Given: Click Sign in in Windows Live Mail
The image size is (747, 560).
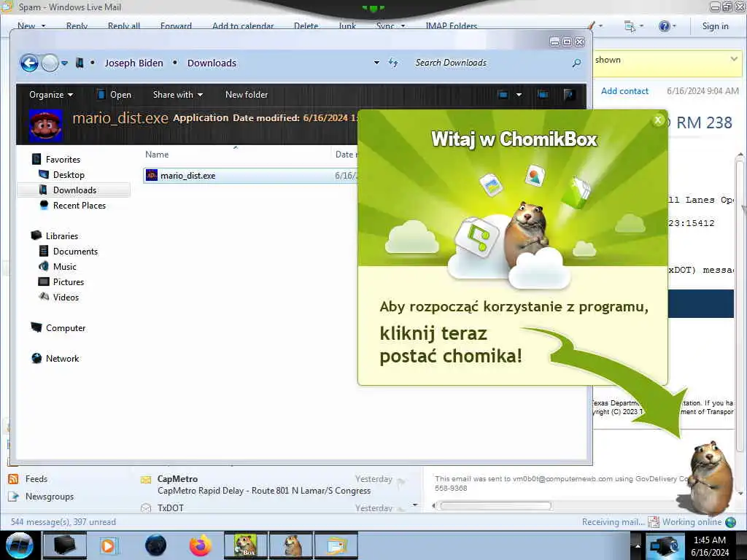Looking at the screenshot, I should click(715, 26).
